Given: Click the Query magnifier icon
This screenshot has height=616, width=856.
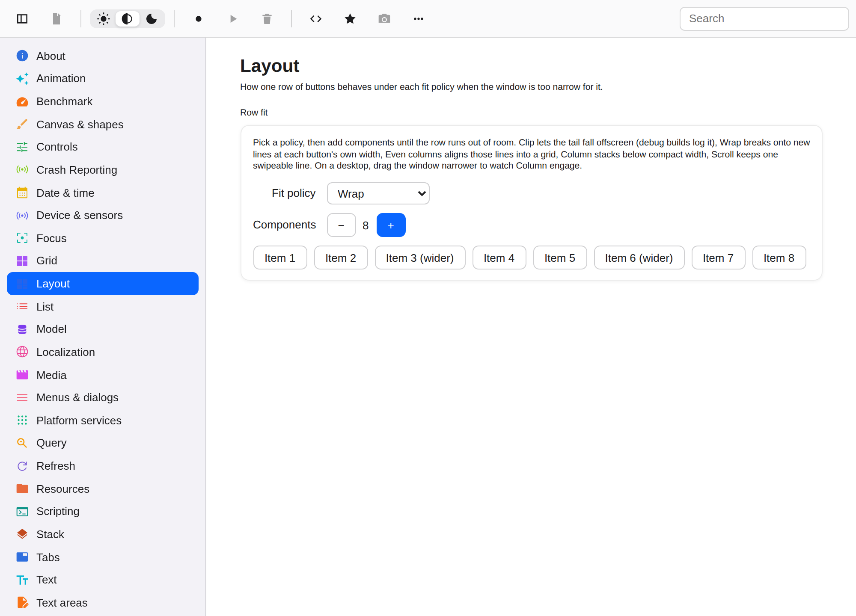Looking at the screenshot, I should click(22, 443).
